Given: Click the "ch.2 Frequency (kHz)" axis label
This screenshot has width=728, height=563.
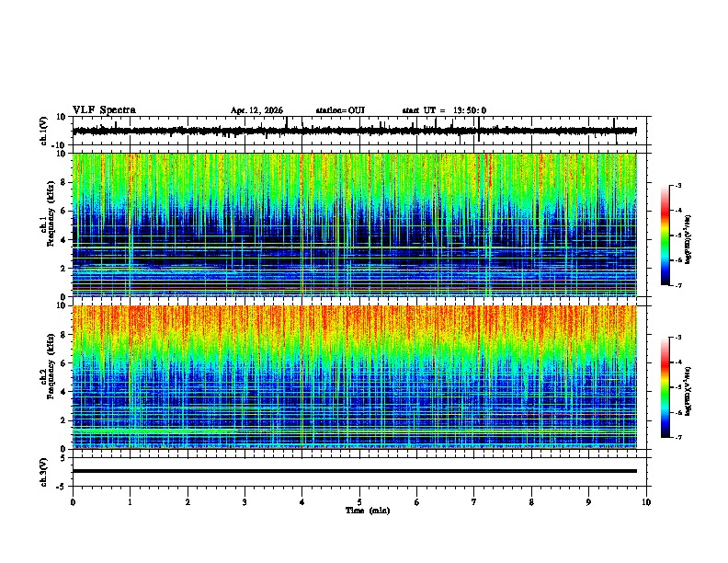Looking at the screenshot, I should 47,365.
